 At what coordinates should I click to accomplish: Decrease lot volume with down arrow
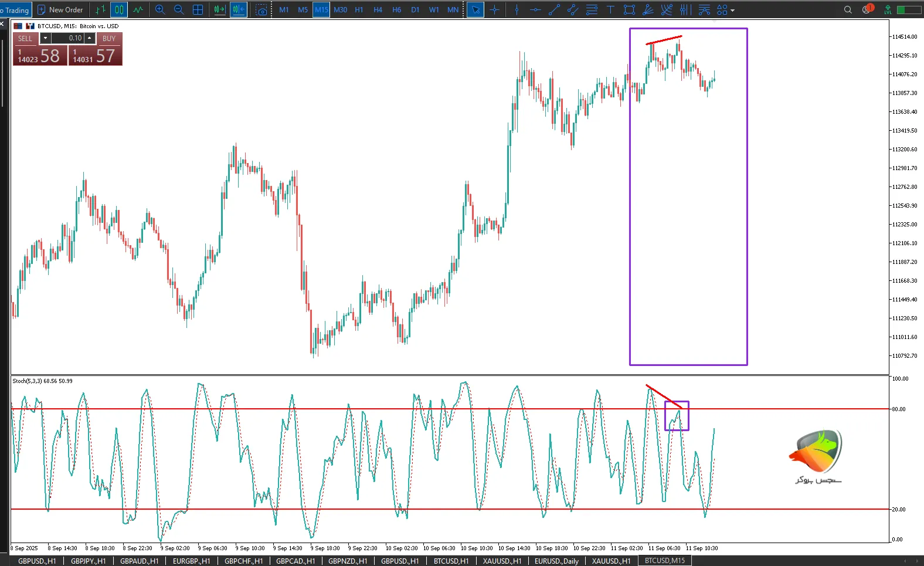point(45,38)
